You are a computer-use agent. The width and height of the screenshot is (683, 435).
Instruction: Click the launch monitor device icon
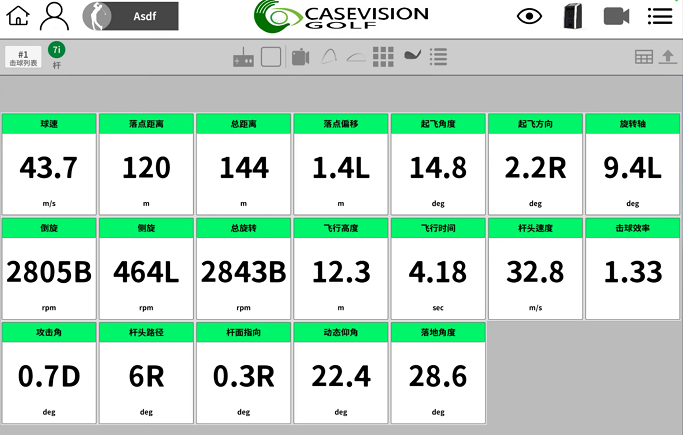pos(572,16)
